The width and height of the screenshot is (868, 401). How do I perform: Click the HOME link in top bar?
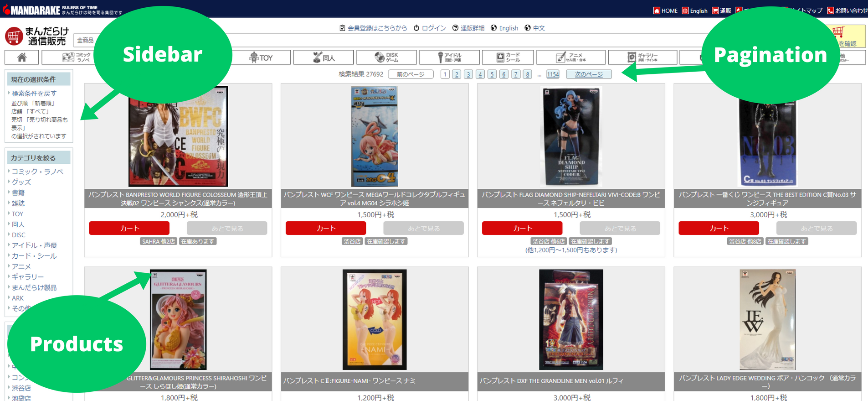pyautogui.click(x=665, y=10)
